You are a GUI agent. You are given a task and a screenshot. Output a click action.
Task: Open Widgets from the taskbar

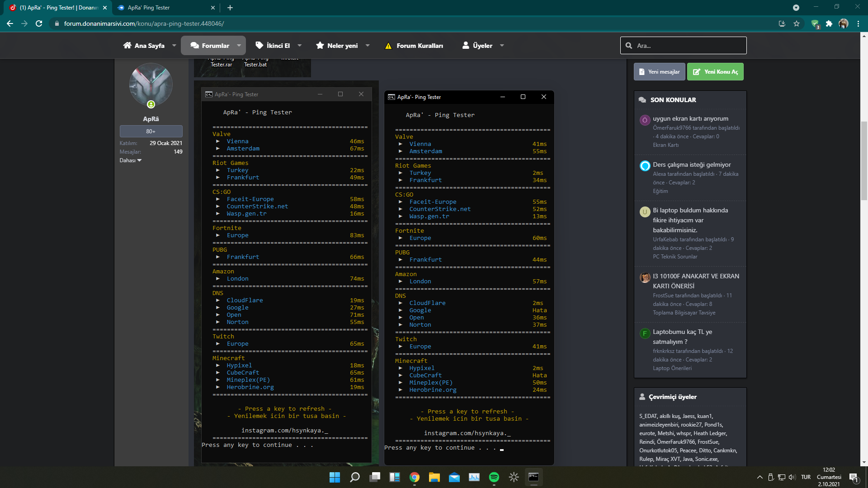(395, 477)
